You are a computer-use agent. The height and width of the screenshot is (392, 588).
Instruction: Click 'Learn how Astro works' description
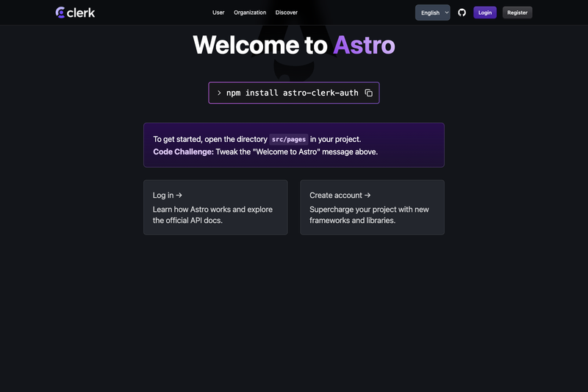click(212, 215)
